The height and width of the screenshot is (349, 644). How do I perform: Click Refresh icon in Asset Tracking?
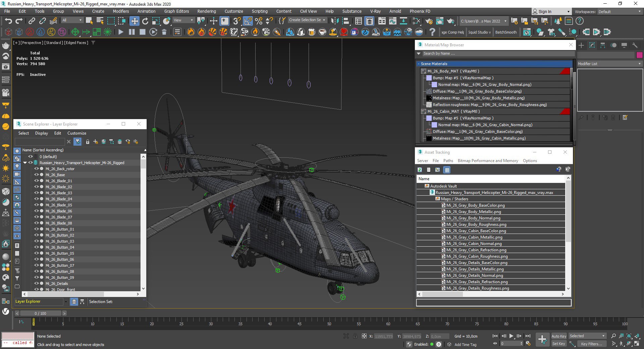coord(420,170)
